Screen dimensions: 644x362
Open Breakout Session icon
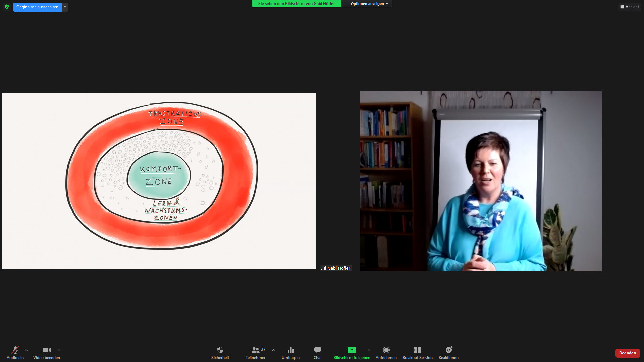tap(417, 350)
